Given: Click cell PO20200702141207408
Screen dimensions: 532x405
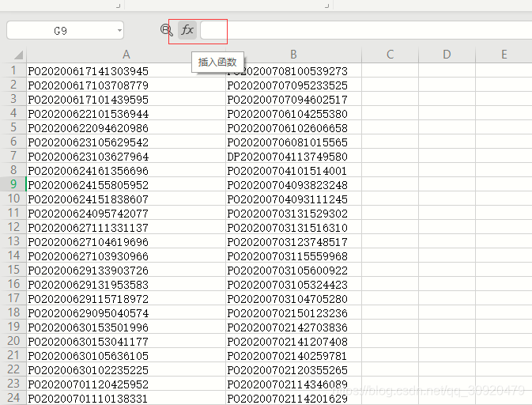Looking at the screenshot, I should (x=294, y=342).
